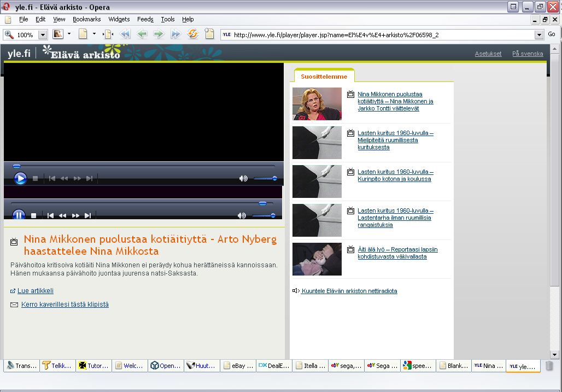
Task: Expand the 100% zoom level dropdown
Action: [43, 34]
